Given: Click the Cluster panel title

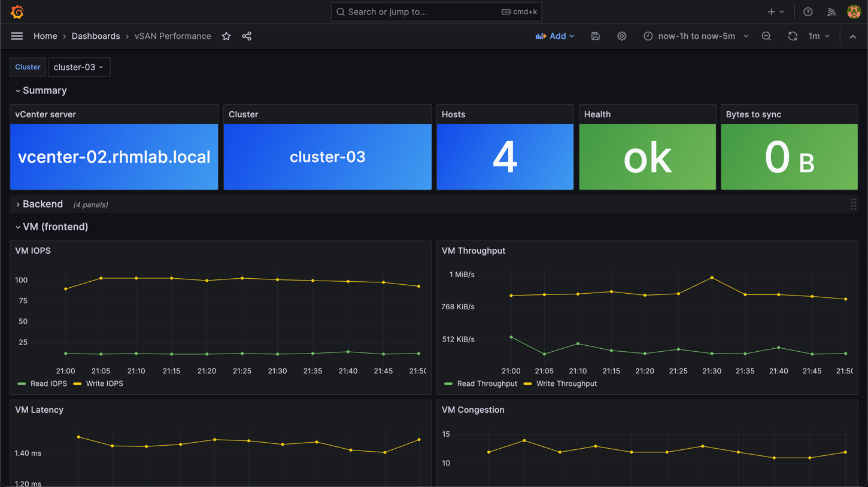Looking at the screenshot, I should (243, 115).
